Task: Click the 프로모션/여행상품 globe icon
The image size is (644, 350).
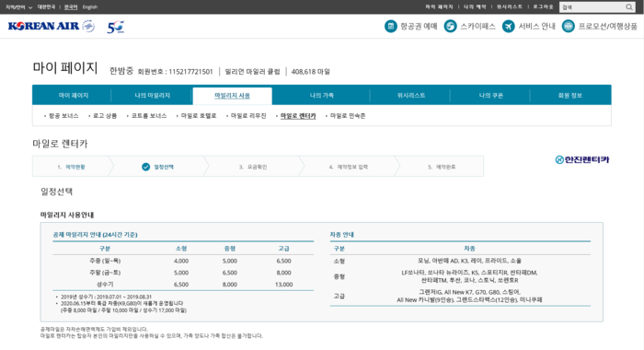Action: (x=568, y=27)
